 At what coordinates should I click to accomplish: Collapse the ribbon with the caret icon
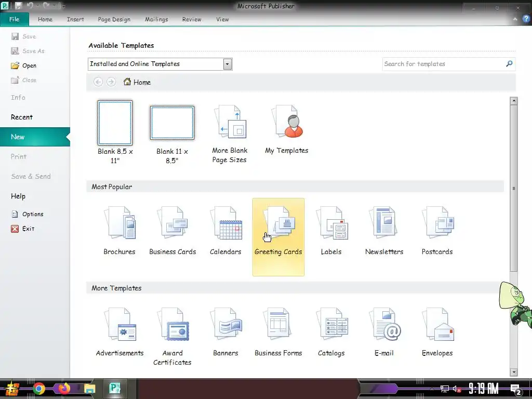(x=515, y=19)
